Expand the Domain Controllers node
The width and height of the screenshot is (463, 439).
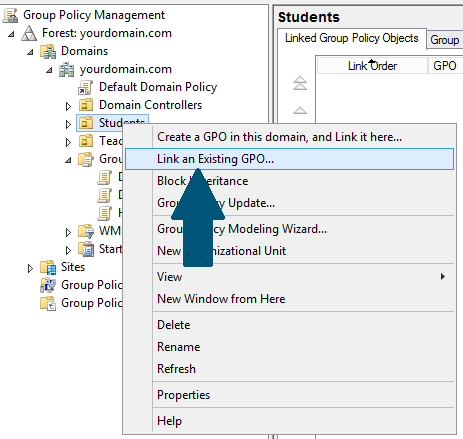point(68,106)
